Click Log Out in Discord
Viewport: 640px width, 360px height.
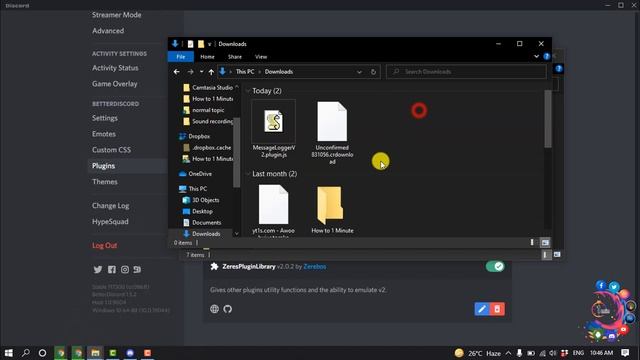(x=104, y=245)
